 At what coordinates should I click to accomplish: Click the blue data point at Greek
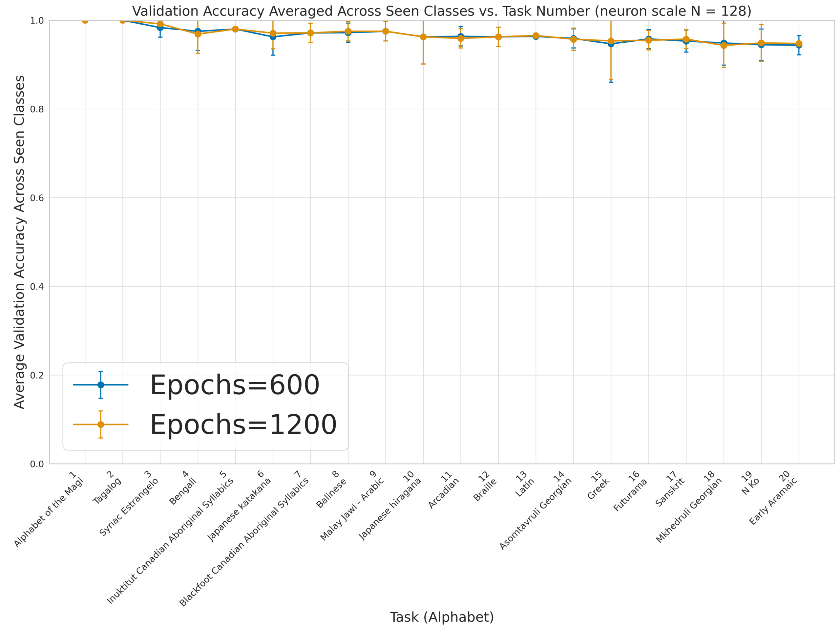tap(611, 44)
